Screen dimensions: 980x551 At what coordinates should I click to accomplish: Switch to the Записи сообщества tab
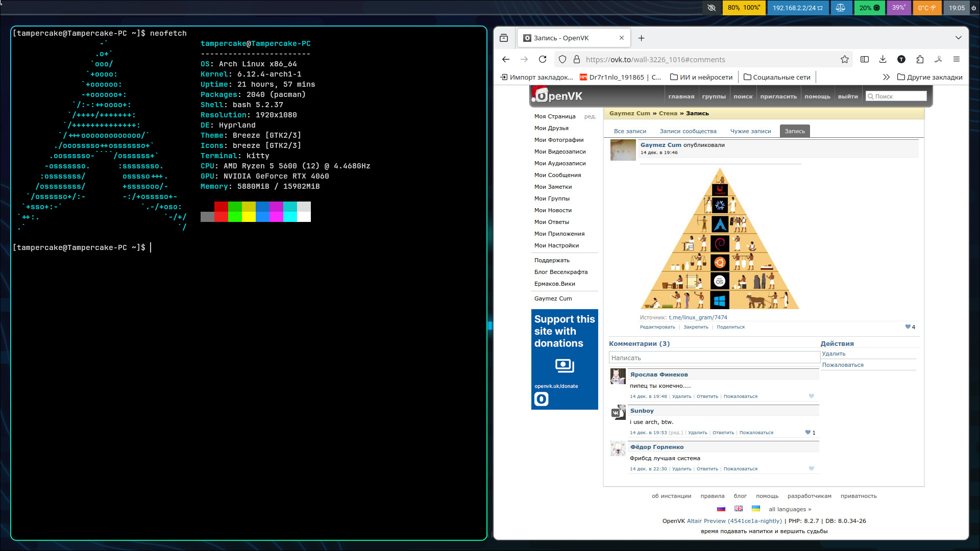(x=688, y=131)
